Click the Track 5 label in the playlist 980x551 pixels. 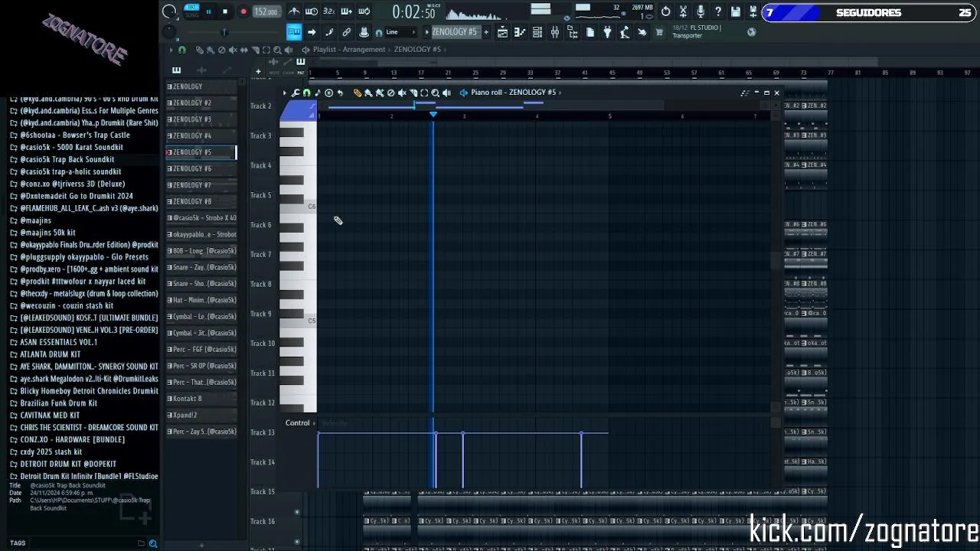tap(261, 195)
